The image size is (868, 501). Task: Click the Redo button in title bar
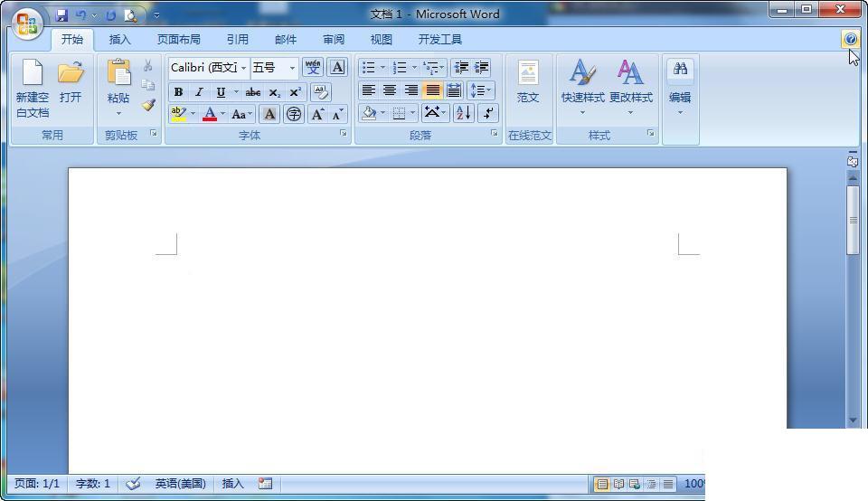pyautogui.click(x=110, y=15)
